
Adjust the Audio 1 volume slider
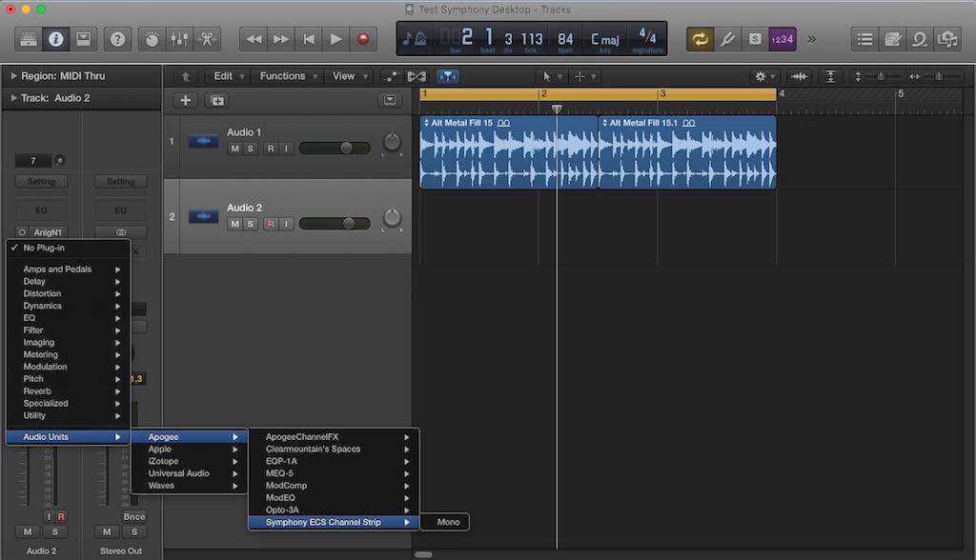pyautogui.click(x=346, y=149)
